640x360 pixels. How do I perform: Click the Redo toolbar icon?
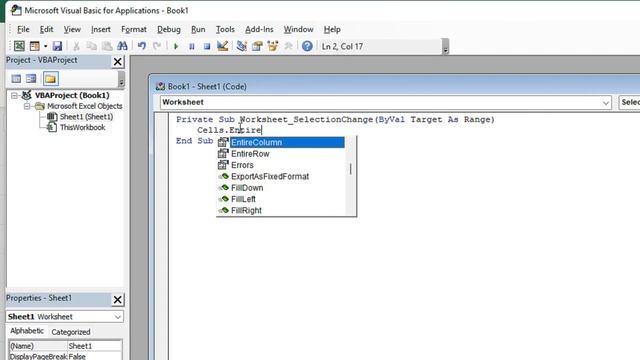[157, 46]
